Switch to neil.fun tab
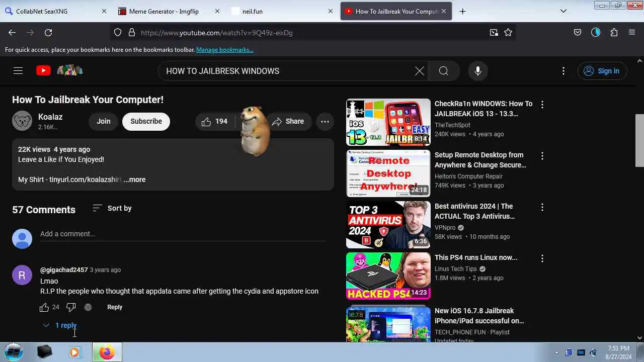This screenshot has height=362, width=644. [x=283, y=11]
